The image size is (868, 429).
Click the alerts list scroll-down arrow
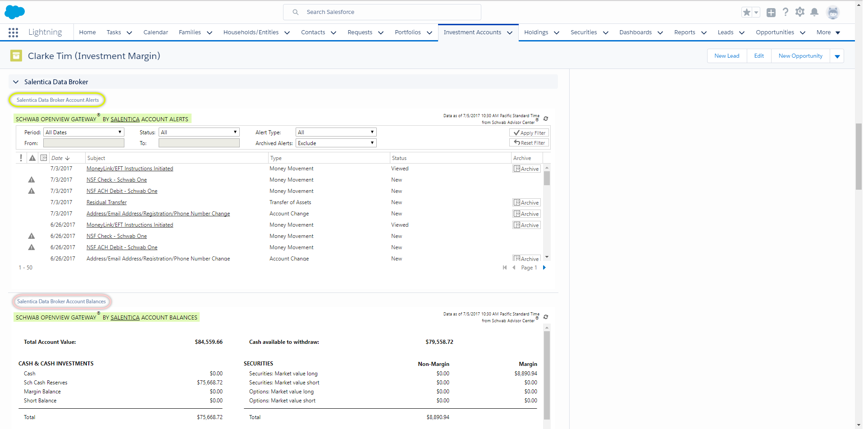pos(547,257)
